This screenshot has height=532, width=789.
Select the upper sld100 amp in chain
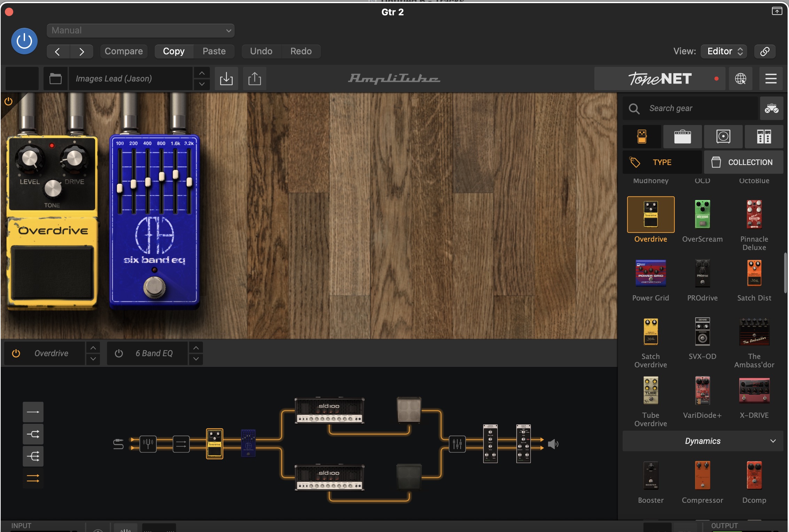(329, 411)
